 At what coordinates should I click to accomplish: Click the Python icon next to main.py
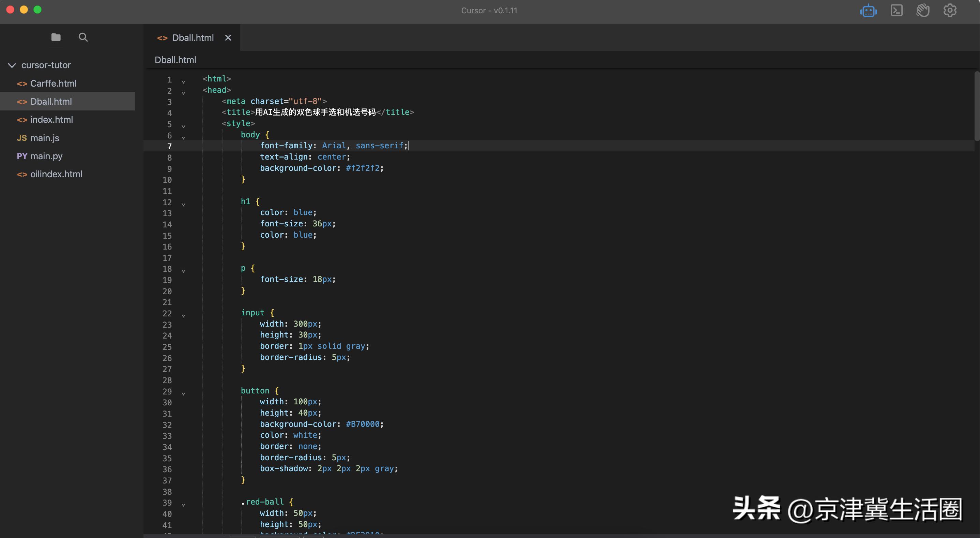point(22,156)
